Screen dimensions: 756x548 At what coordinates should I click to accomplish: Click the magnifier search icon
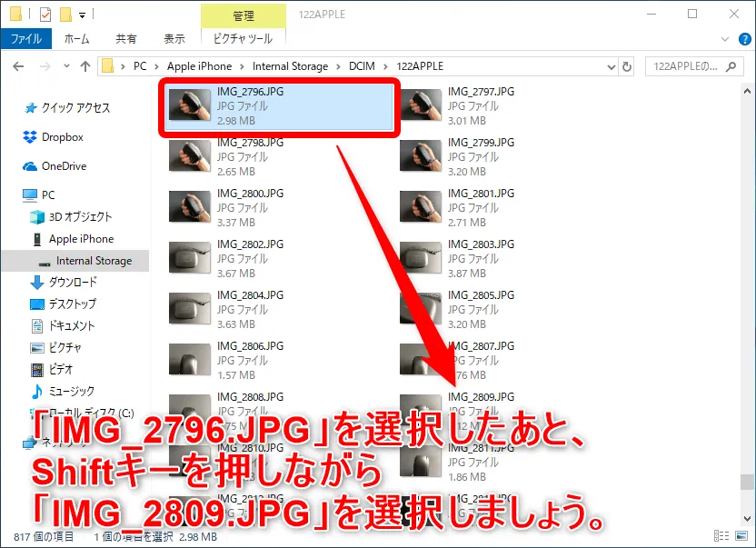tap(731, 66)
